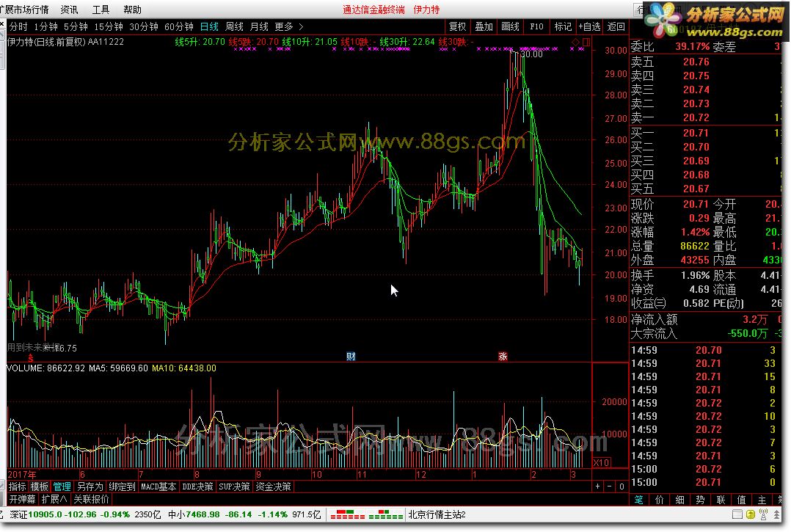
Task: Choose the SUP决策 indicator template
Action: (x=234, y=487)
